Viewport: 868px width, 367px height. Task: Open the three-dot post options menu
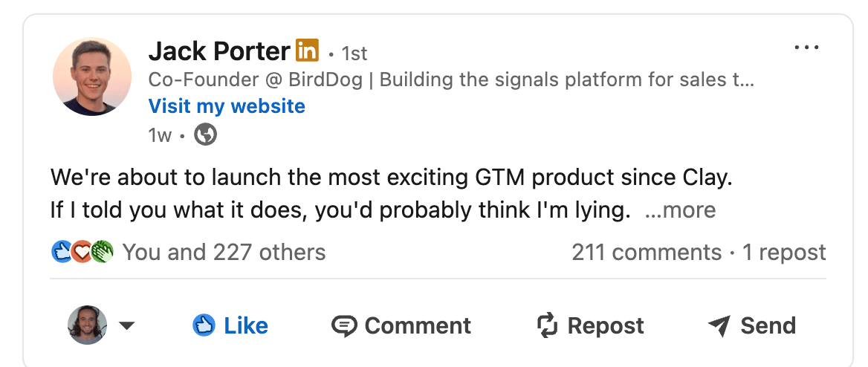[x=806, y=48]
